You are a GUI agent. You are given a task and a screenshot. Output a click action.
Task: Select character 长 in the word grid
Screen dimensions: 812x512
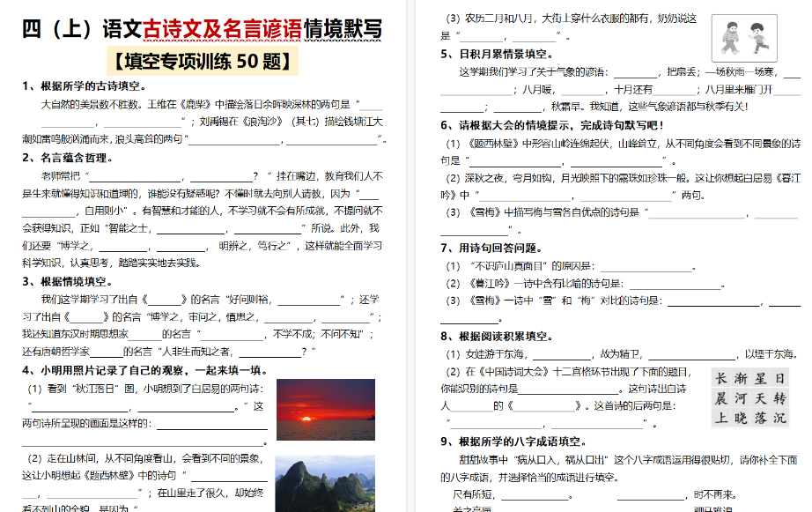click(x=722, y=378)
